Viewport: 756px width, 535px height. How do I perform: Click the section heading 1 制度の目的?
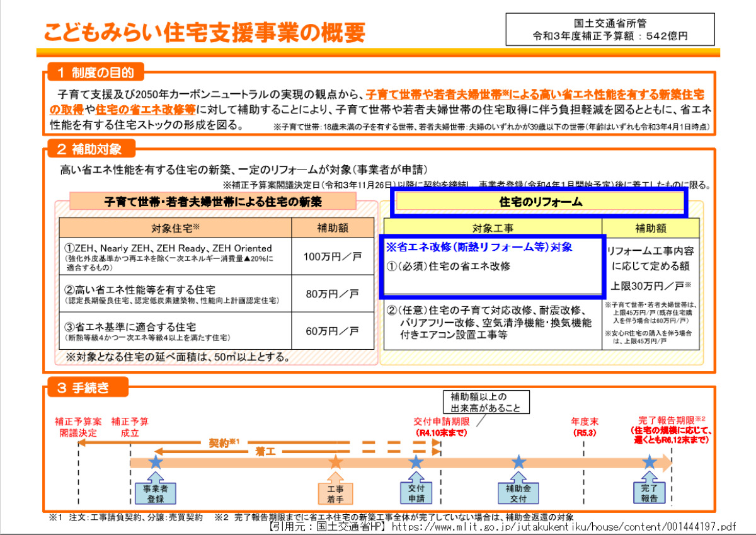coord(96,72)
